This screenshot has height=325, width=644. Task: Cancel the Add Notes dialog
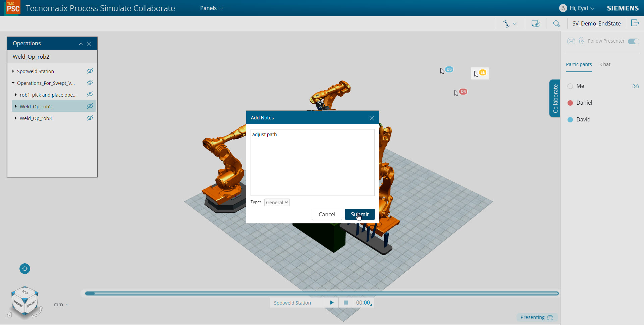tap(327, 214)
